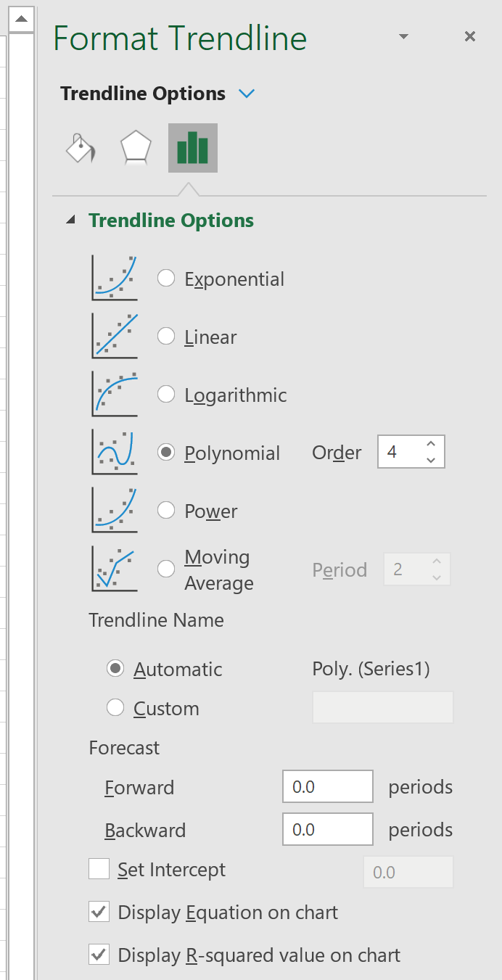Uncheck Display Equation on chart

(99, 912)
